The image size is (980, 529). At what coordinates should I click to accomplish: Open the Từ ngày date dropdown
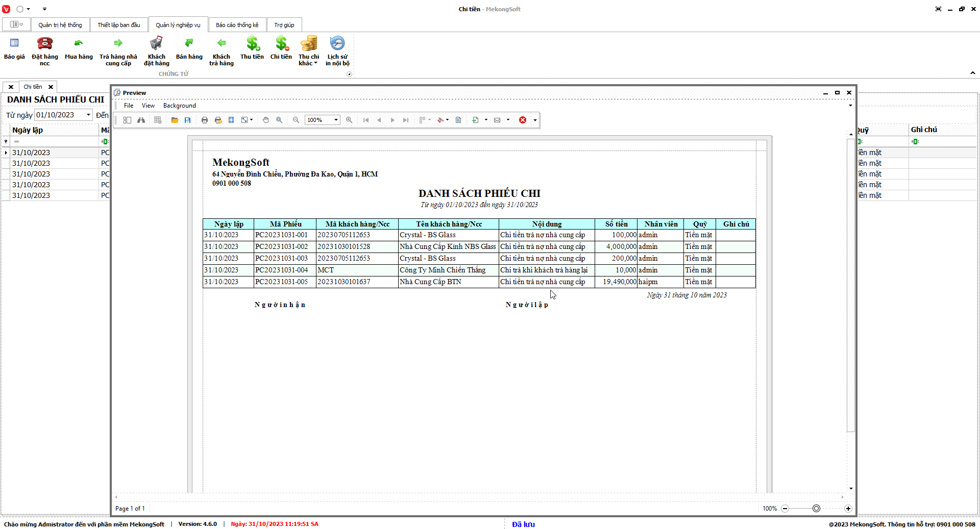pos(88,115)
